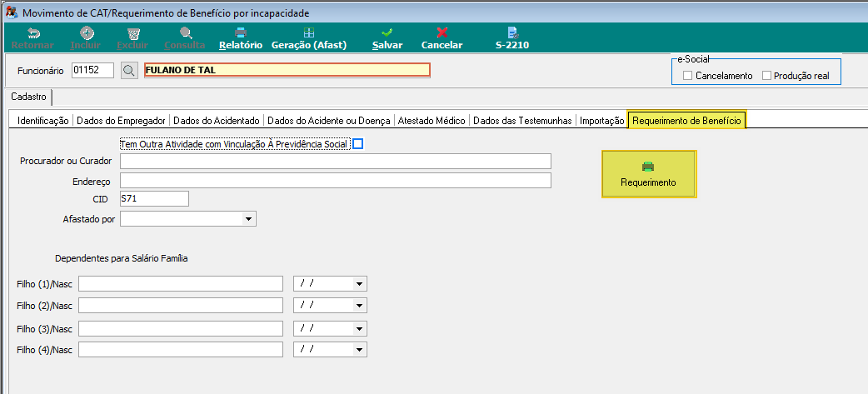Toggle the e-Social Cancelamento checkbox
The width and height of the screenshot is (868, 394).
click(x=687, y=76)
